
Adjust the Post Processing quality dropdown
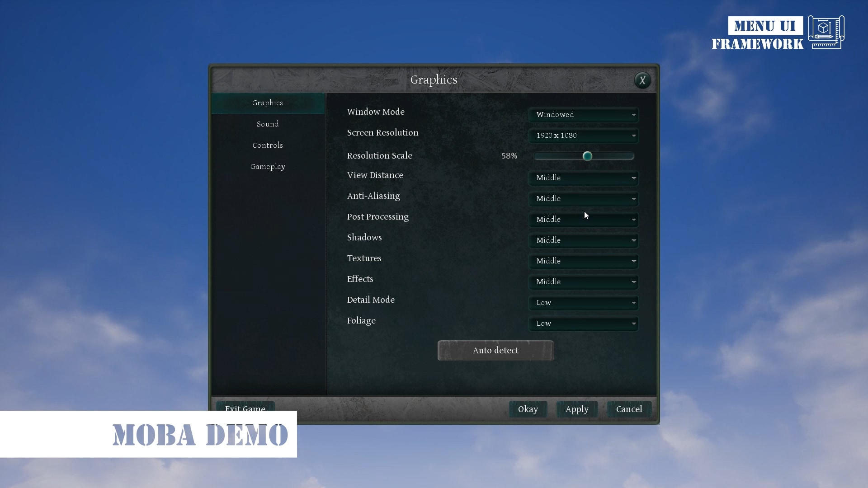pyautogui.click(x=584, y=219)
